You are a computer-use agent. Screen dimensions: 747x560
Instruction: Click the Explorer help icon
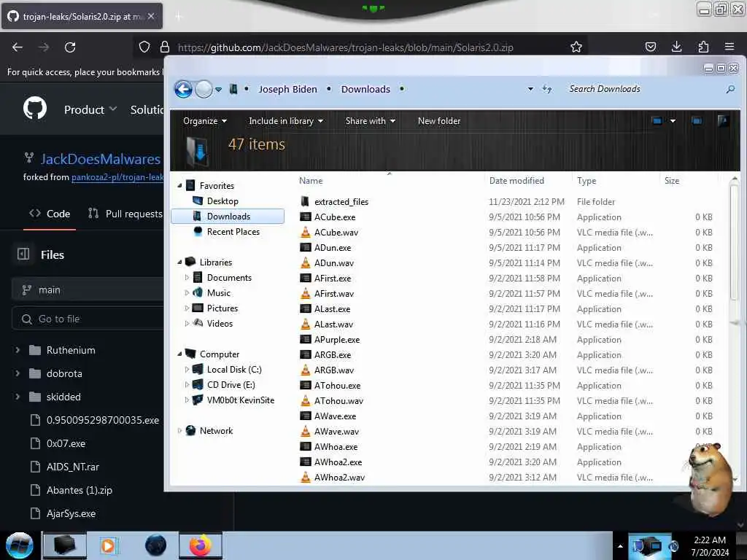click(723, 121)
